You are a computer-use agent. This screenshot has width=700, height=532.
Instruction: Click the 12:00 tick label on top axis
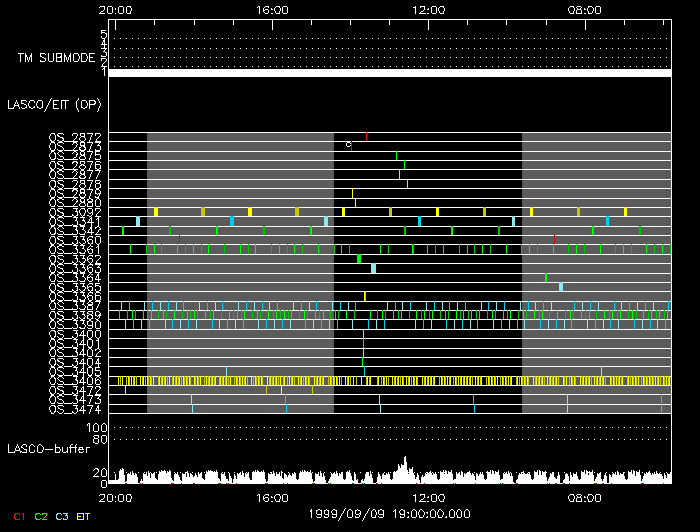pyautogui.click(x=428, y=9)
